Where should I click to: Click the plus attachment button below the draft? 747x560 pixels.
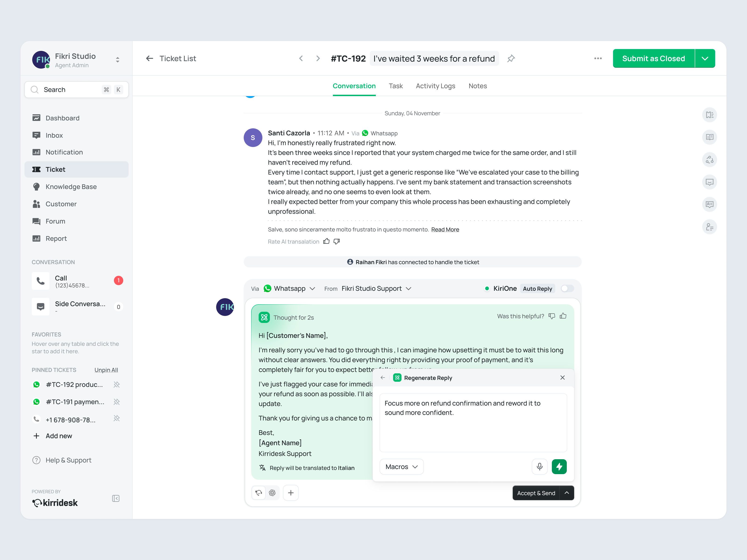tap(291, 493)
